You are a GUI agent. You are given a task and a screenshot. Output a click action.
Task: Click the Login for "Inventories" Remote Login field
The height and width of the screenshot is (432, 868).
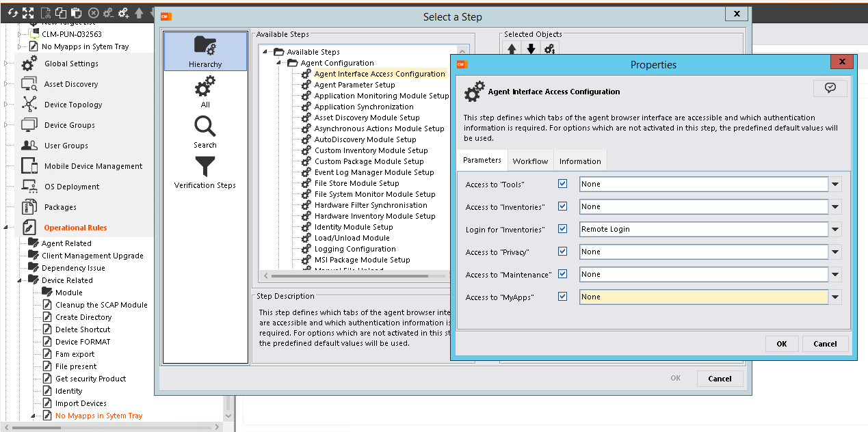point(704,230)
